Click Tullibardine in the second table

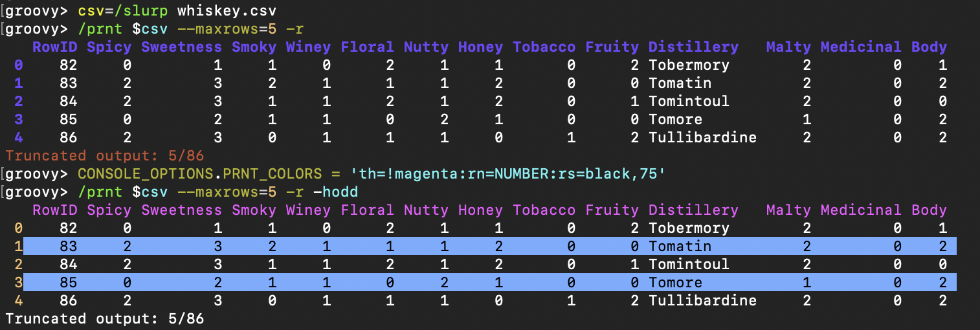702,301
